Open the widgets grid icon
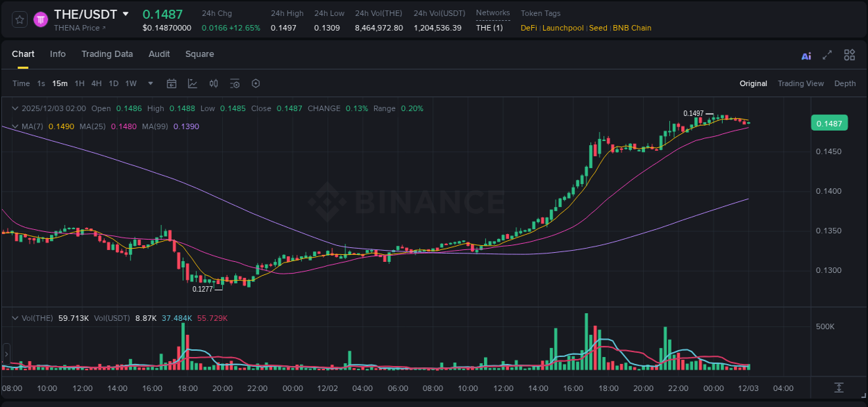868x407 pixels. coord(849,55)
